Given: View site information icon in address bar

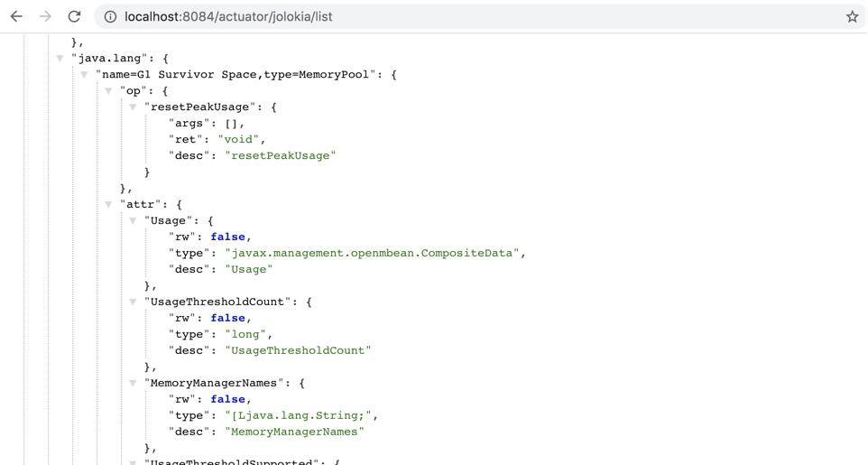Looking at the screenshot, I should (109, 16).
